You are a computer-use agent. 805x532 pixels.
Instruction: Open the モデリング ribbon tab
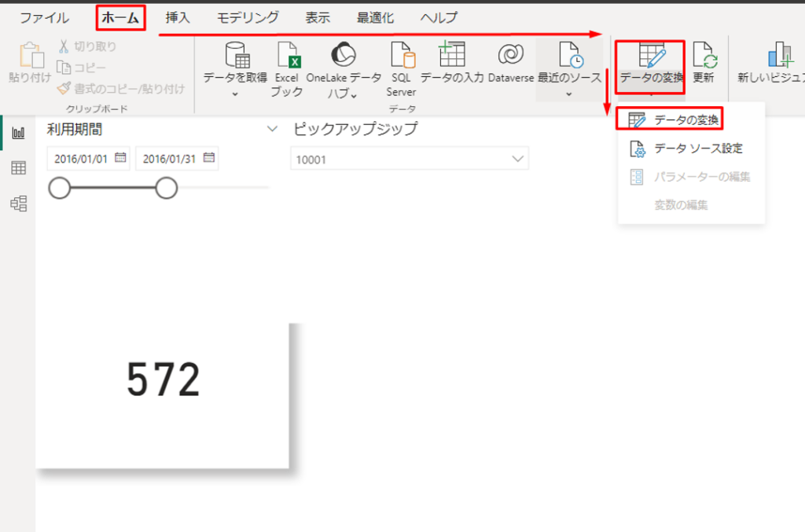click(248, 18)
